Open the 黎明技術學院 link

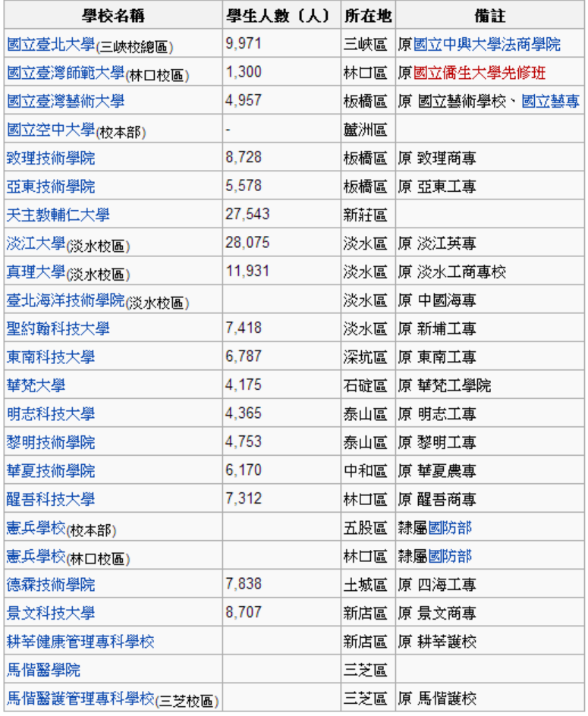point(51,442)
